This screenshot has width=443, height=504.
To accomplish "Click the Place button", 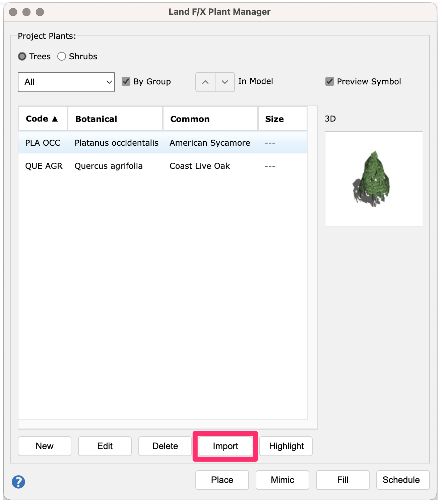I will coord(222,480).
